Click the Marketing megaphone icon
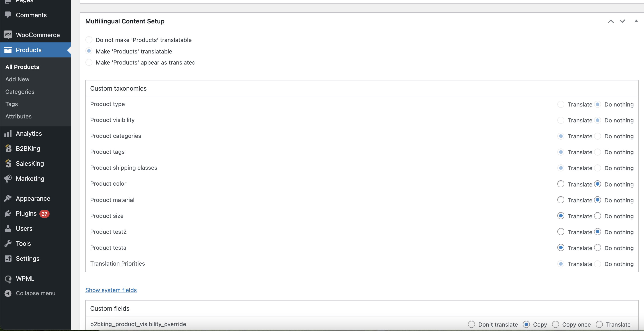The width and height of the screenshot is (644, 331). coord(8,178)
